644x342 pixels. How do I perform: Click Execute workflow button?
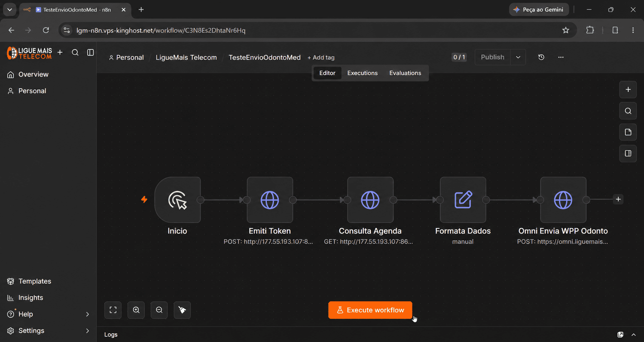[370, 310]
